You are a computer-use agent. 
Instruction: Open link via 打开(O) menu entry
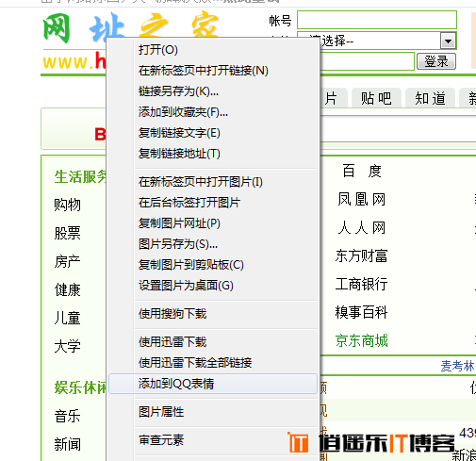[x=213, y=50]
